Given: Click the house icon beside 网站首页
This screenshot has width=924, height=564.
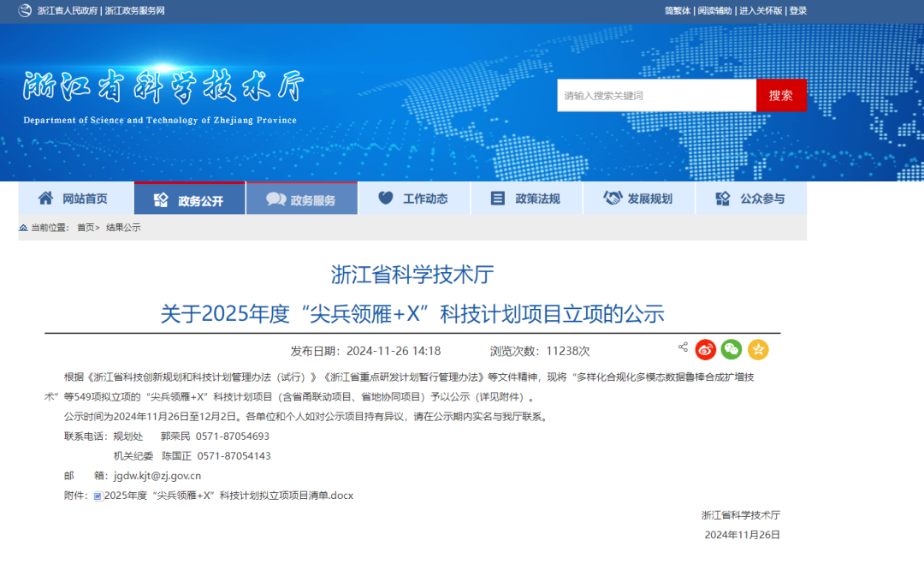Looking at the screenshot, I should [x=45, y=198].
